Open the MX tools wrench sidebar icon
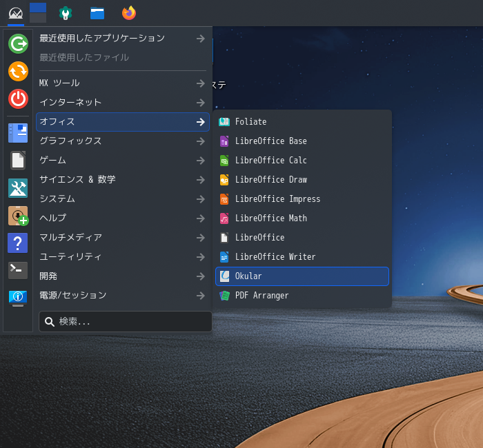The height and width of the screenshot is (448, 483). (x=18, y=188)
